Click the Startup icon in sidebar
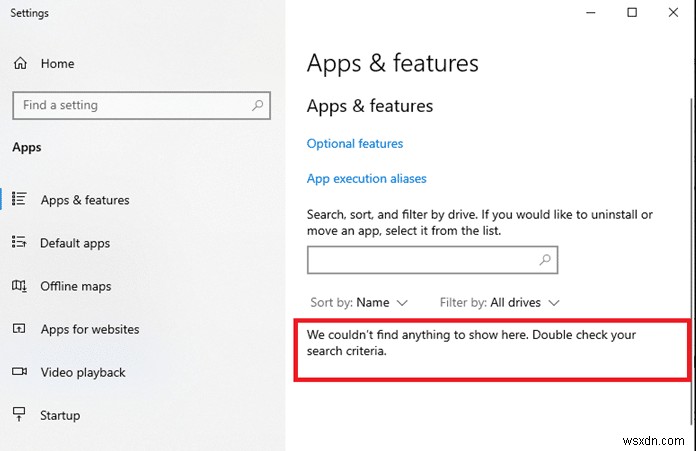Viewport: 696px width, 451px height. 19,415
